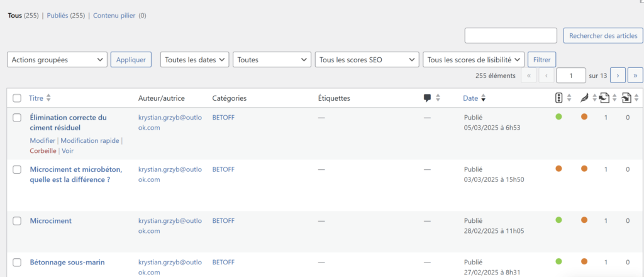Click the incoming internal links column icon

click(626, 98)
